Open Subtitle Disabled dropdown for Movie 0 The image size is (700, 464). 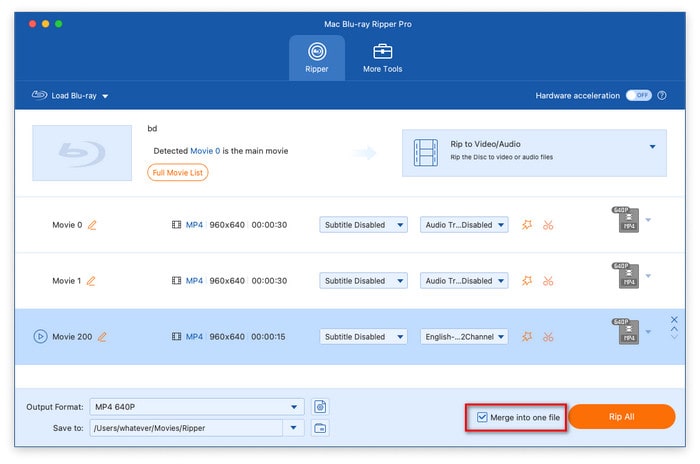pyautogui.click(x=363, y=225)
